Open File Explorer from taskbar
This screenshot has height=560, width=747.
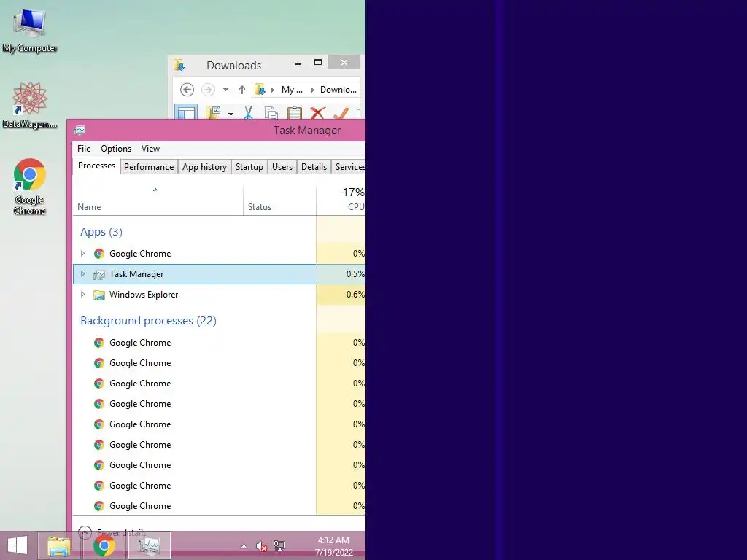59,545
